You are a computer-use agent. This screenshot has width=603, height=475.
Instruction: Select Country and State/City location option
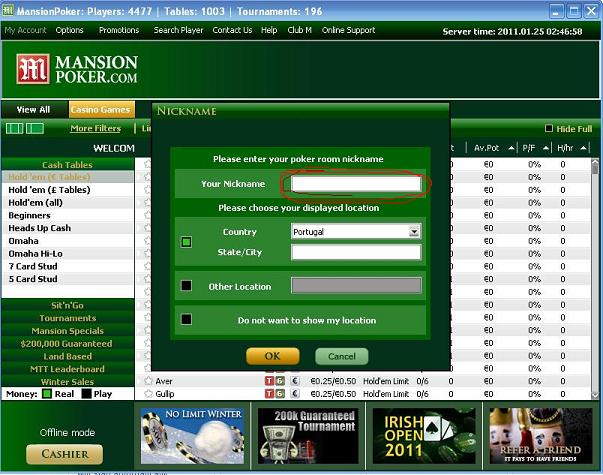point(187,242)
